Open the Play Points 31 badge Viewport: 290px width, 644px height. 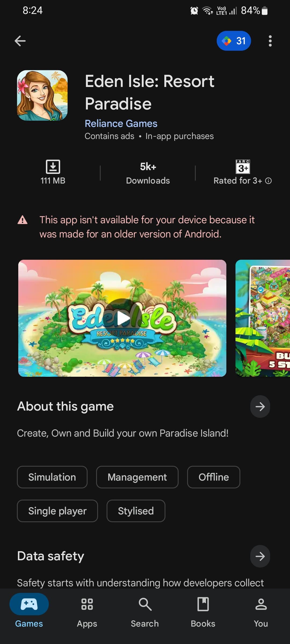pyautogui.click(x=234, y=41)
